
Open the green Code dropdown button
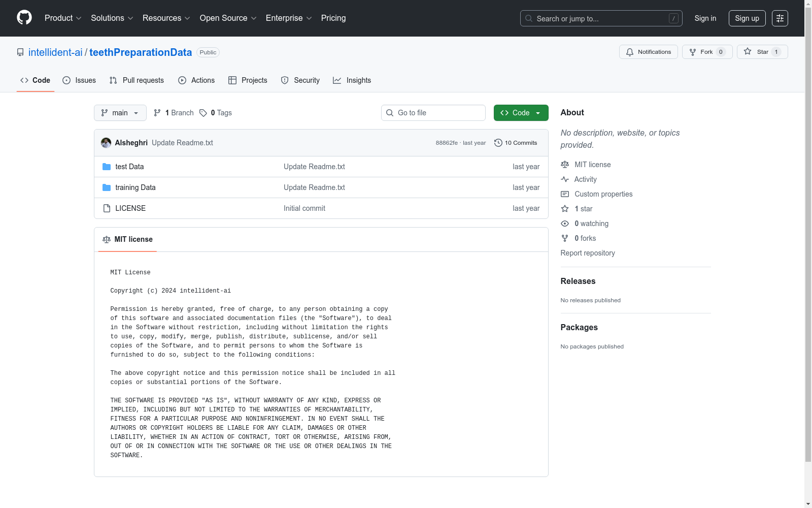pyautogui.click(x=521, y=113)
